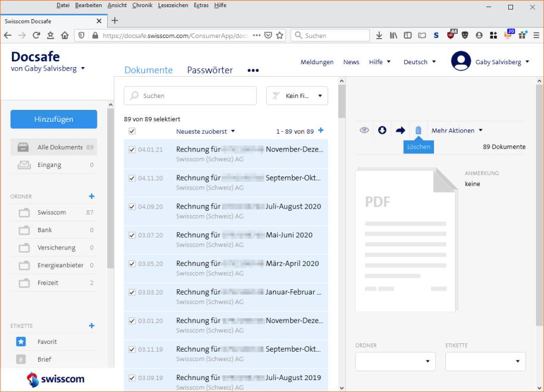Open the Deutsch language dropdown

coord(420,62)
